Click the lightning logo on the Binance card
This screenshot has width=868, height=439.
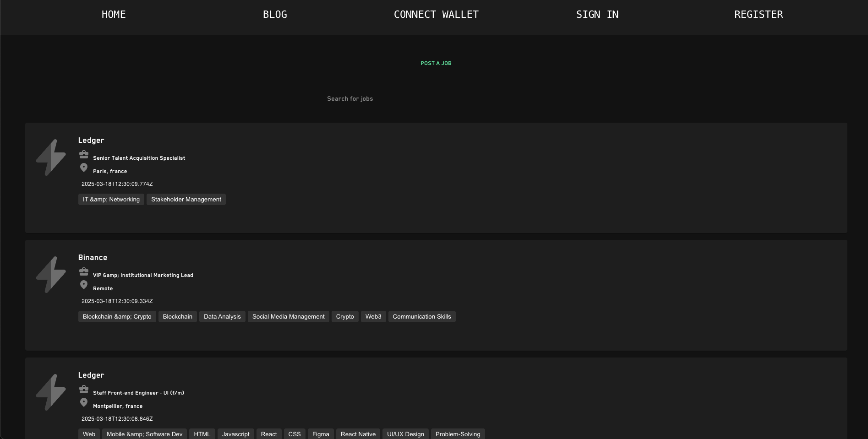pyautogui.click(x=51, y=275)
